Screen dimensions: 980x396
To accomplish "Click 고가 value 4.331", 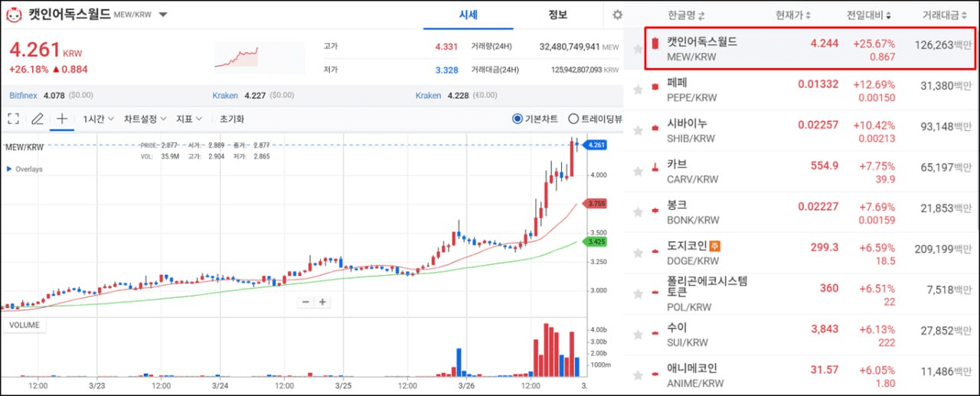I will point(446,47).
